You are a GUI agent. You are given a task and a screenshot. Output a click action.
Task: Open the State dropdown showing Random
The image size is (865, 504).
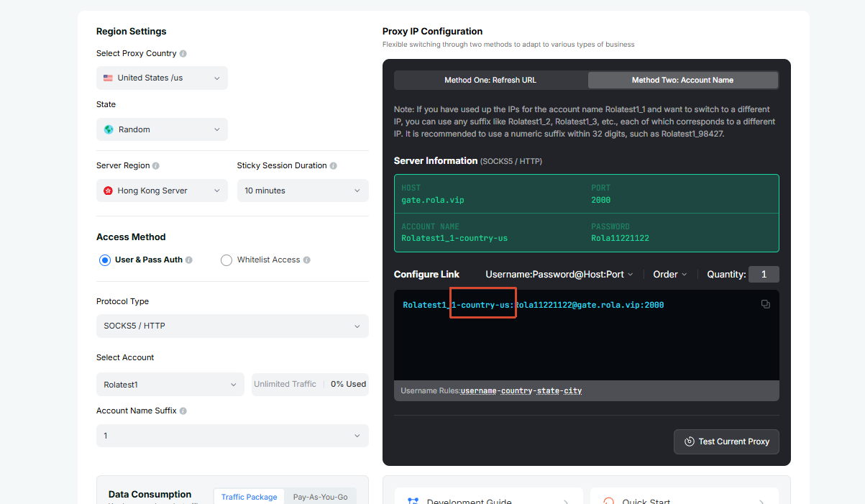[162, 129]
